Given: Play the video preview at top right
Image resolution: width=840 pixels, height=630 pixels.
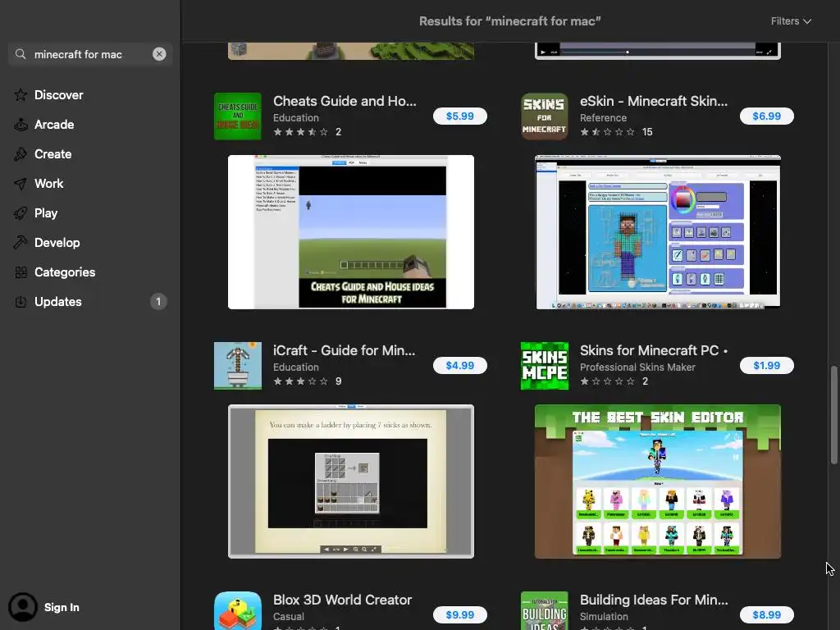Looking at the screenshot, I should 543,52.
